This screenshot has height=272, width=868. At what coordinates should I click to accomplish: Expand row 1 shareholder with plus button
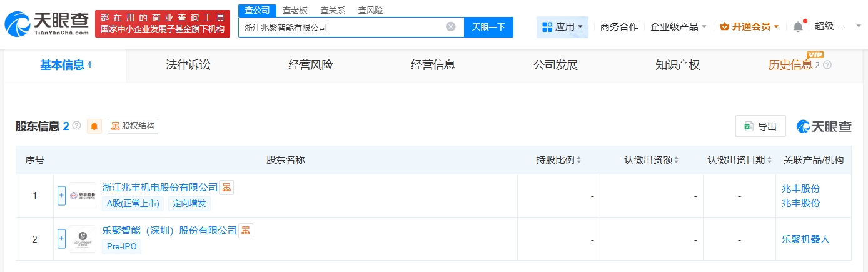61,196
